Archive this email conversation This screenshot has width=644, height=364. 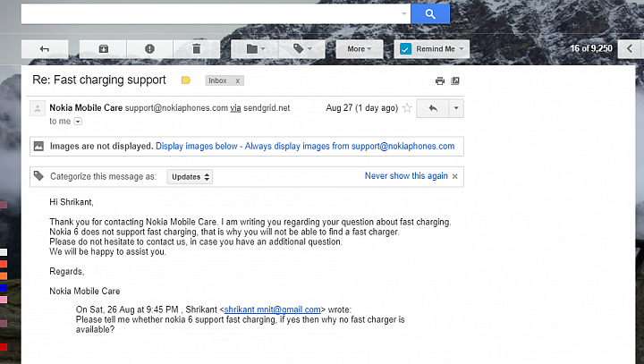[103, 49]
